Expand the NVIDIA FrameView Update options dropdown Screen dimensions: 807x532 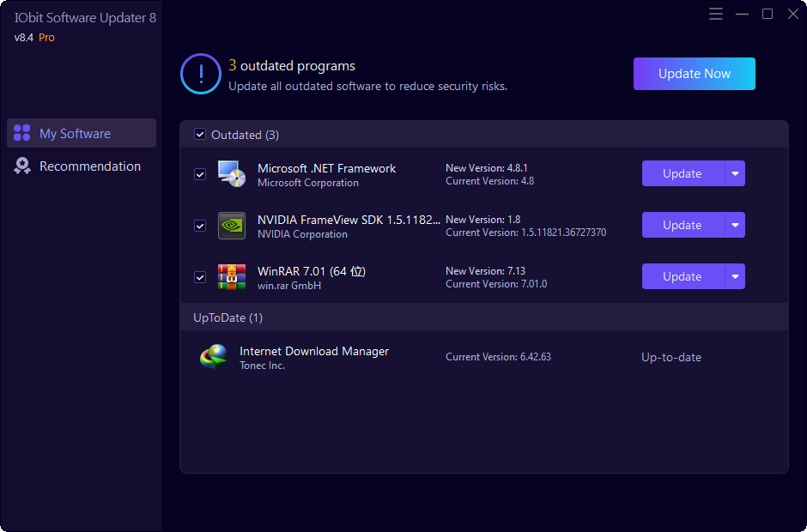736,225
